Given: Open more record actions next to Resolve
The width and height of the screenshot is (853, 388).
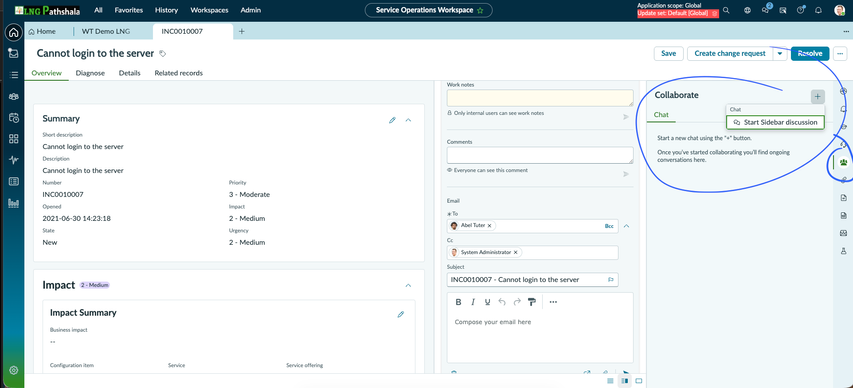Looking at the screenshot, I should click(840, 53).
